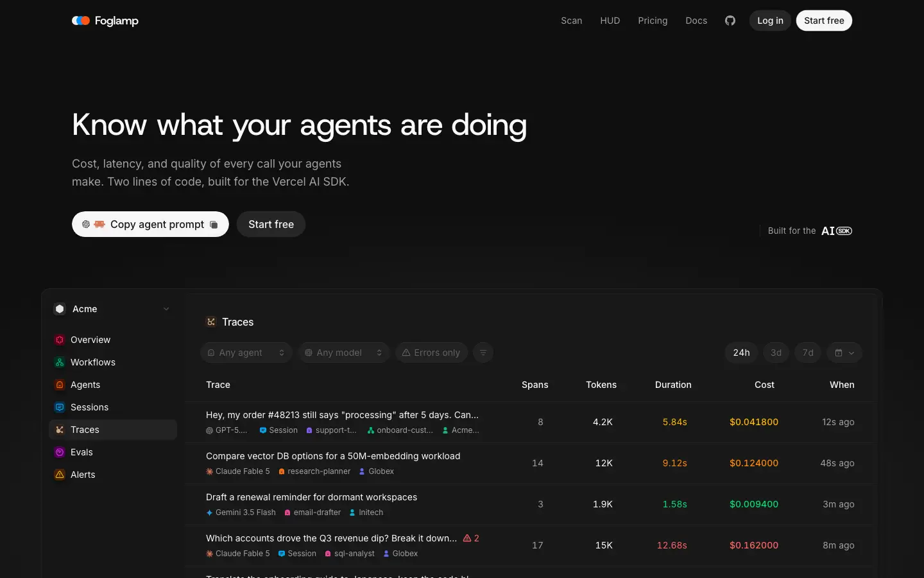Image resolution: width=924 pixels, height=578 pixels.
Task: Click the Acme workspace hexagon icon
Action: (x=60, y=309)
